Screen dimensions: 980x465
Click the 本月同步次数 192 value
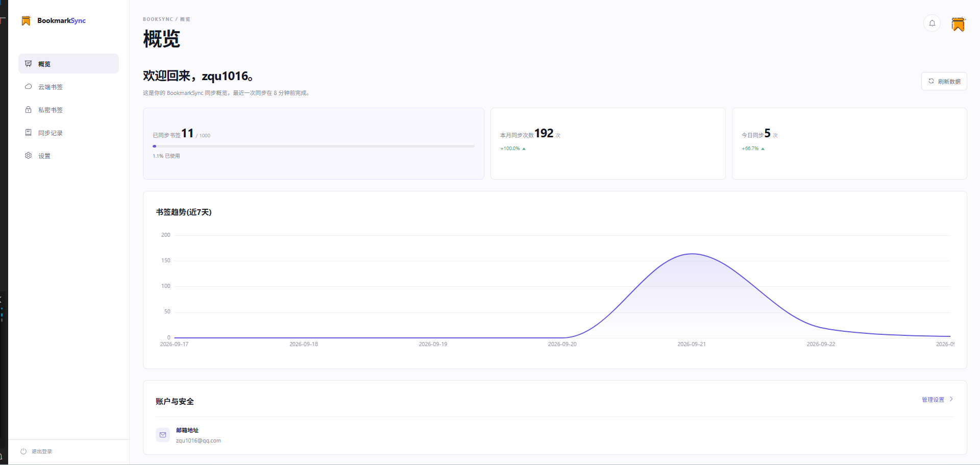pyautogui.click(x=544, y=133)
